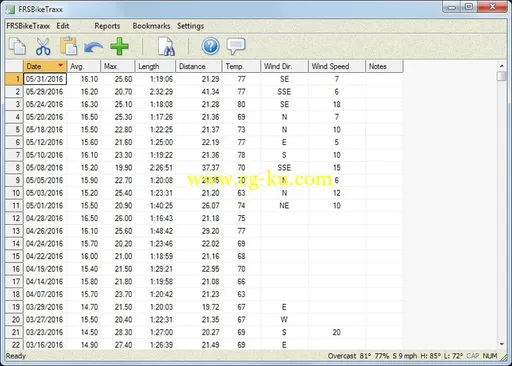Click date cell 04/24/2016
This screenshot has width=512, height=366.
(45, 244)
